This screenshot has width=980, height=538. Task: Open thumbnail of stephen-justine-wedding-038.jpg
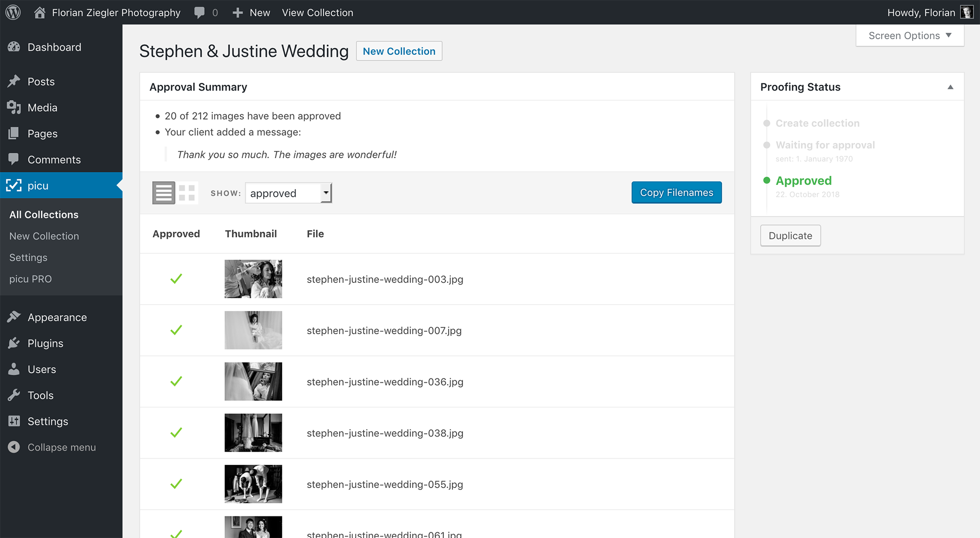(x=253, y=433)
